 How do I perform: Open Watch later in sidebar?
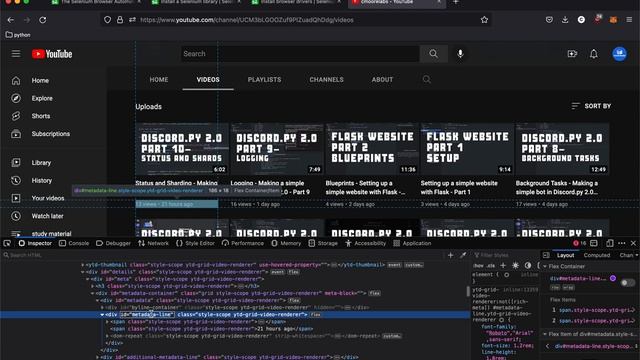pos(47,216)
